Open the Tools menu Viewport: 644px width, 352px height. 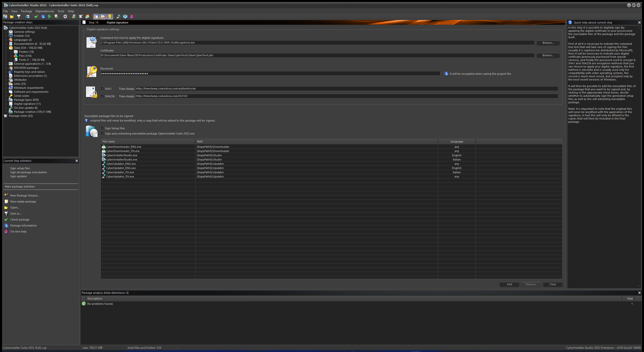pyautogui.click(x=61, y=11)
